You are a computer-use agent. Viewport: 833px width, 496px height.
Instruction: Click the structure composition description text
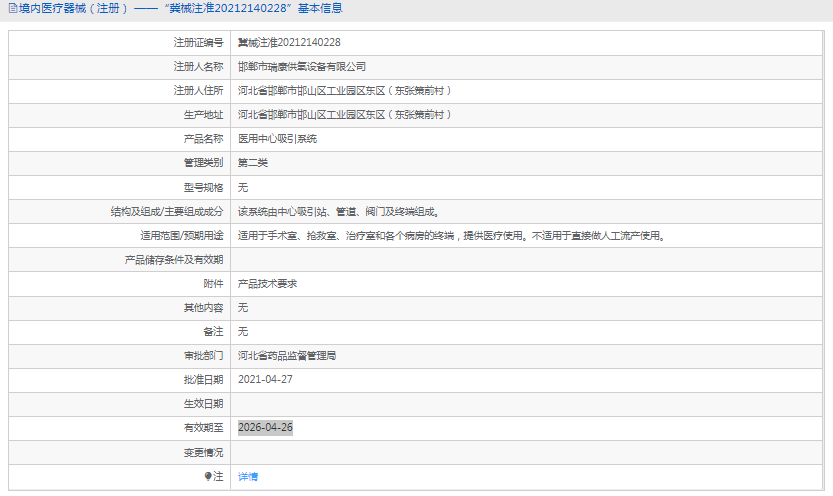pyautogui.click(x=339, y=211)
